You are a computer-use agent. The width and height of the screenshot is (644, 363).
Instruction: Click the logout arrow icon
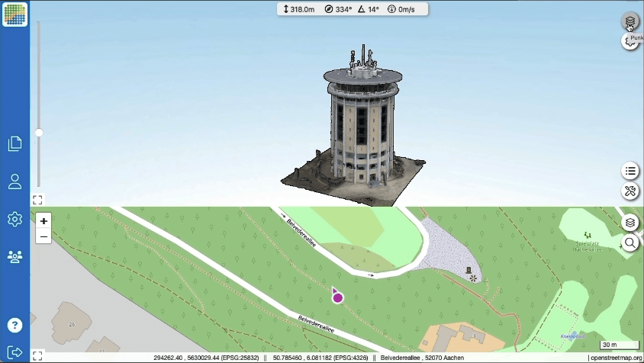click(14, 352)
